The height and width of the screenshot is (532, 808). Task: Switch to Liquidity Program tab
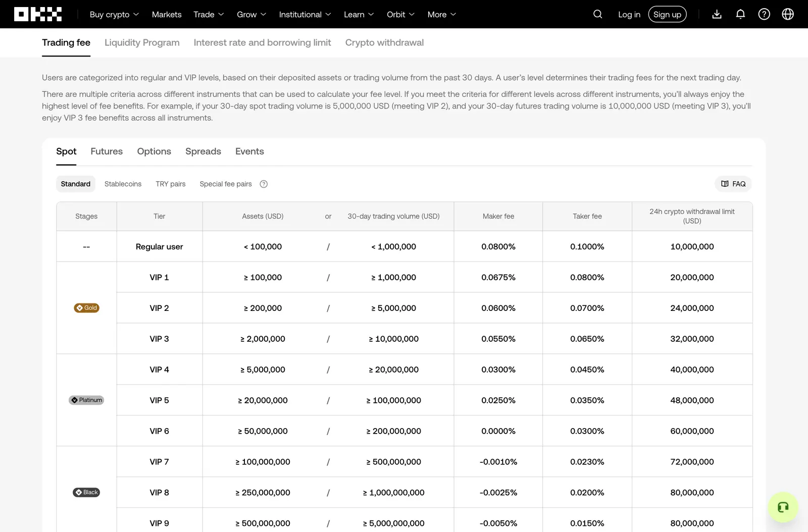tap(142, 43)
